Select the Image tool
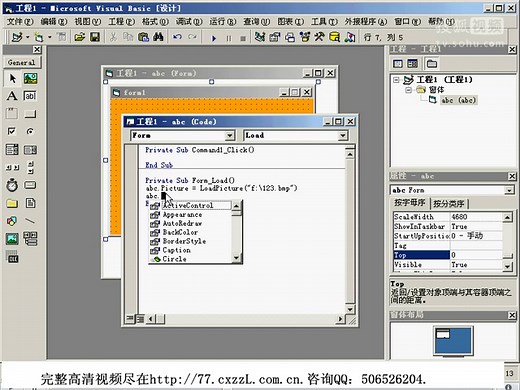The width and height of the screenshot is (520, 390). point(12,239)
